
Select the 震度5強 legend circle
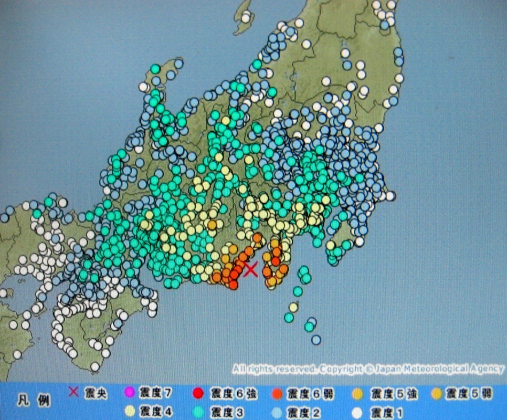(x=357, y=394)
